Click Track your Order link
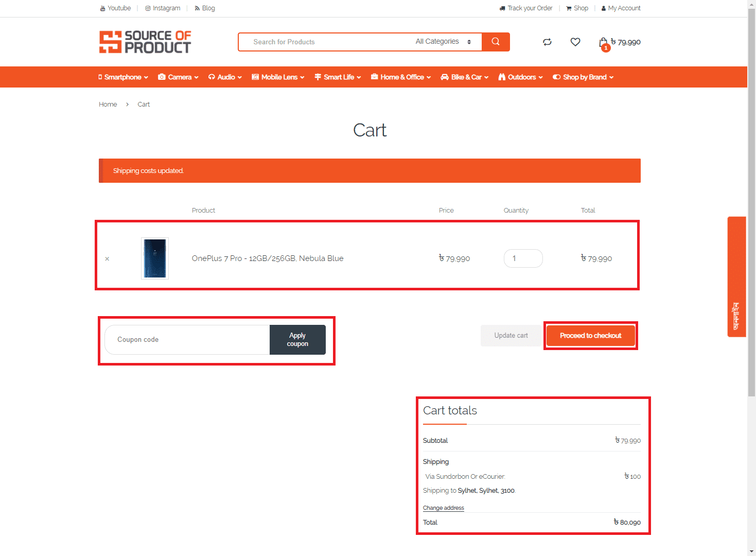756x556 pixels. (526, 8)
